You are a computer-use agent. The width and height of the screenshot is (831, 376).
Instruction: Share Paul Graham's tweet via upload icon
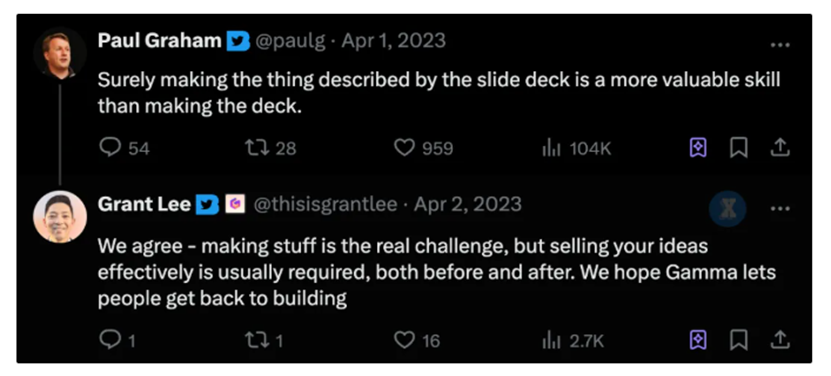(x=780, y=148)
